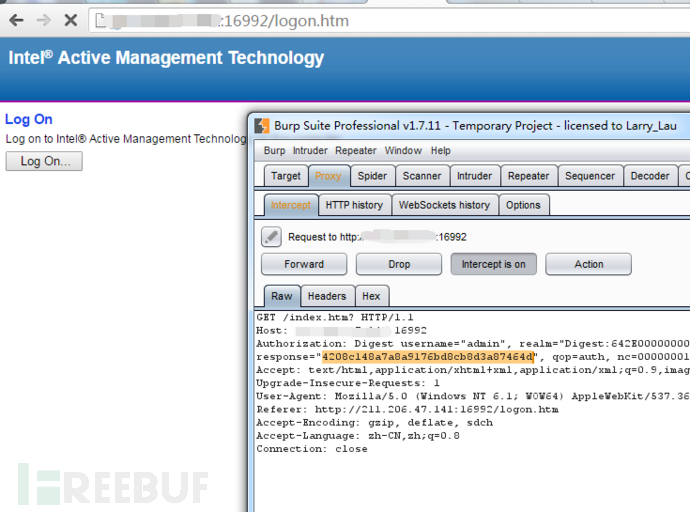Select the Proxy tab
The width and height of the screenshot is (690, 512).
pyautogui.click(x=328, y=176)
